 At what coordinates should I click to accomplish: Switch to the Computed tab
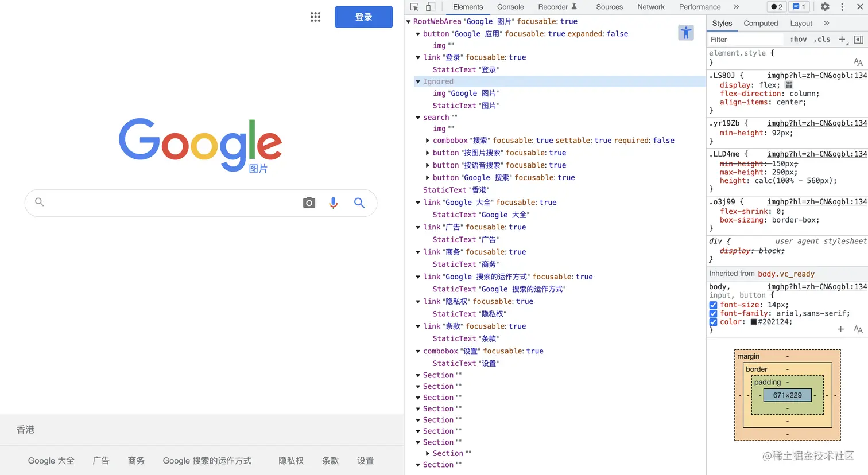[761, 24]
